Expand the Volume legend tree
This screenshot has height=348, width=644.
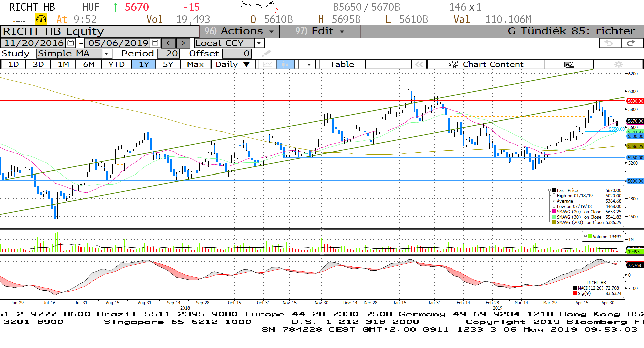pos(586,236)
